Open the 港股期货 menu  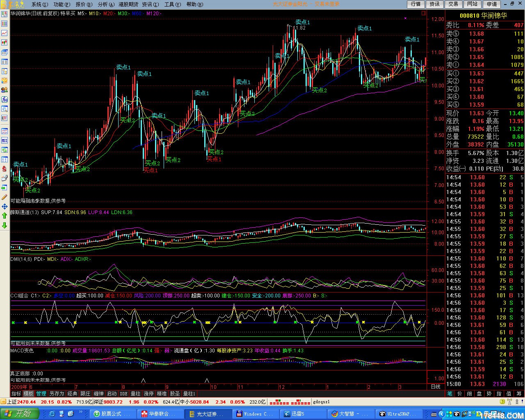[x=128, y=4]
